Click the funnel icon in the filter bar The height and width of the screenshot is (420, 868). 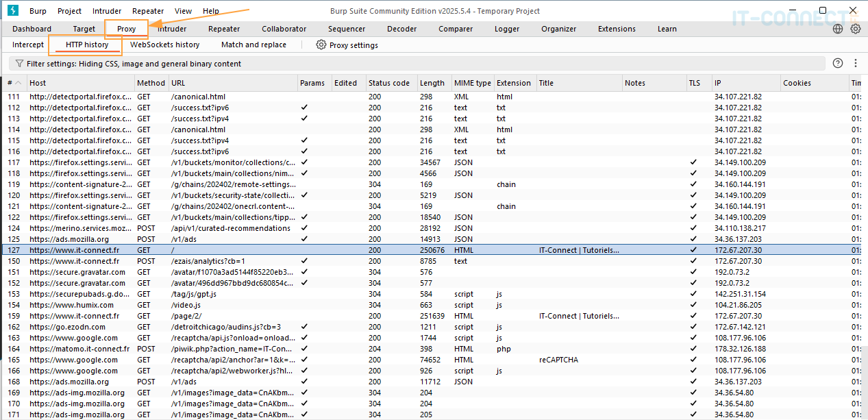(19, 64)
